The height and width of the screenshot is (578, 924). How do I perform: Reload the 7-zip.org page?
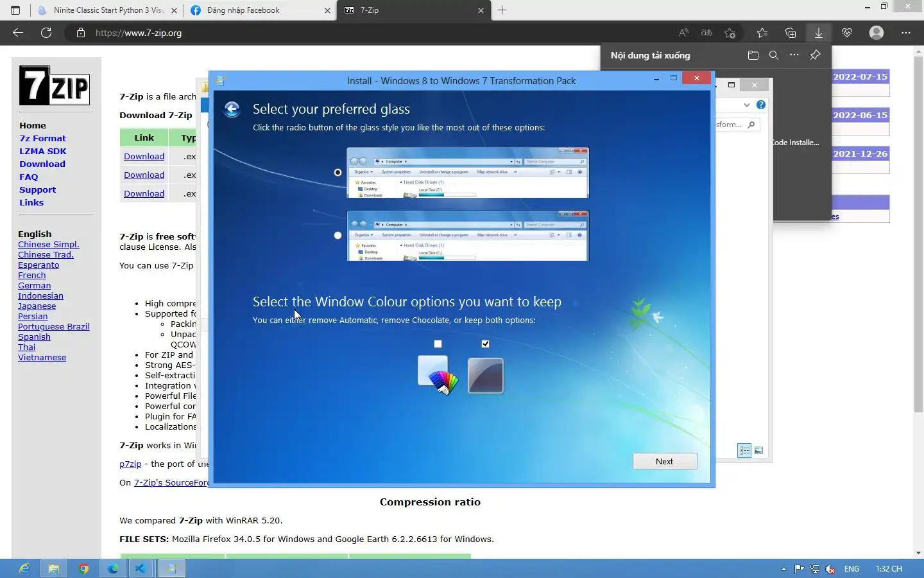pos(46,33)
